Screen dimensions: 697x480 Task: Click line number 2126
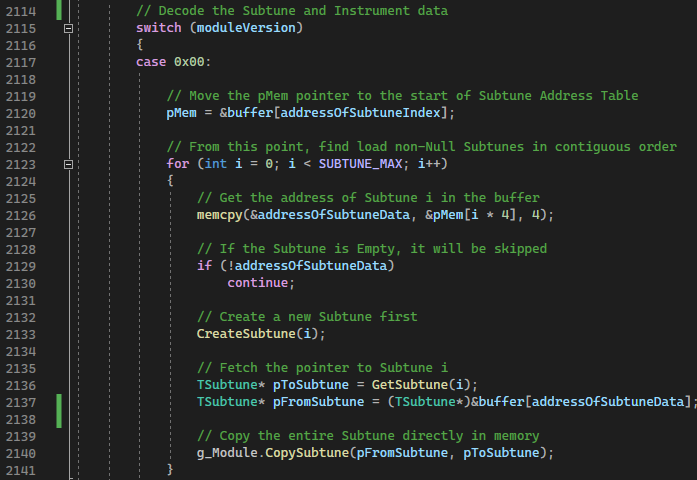pyautogui.click(x=20, y=216)
